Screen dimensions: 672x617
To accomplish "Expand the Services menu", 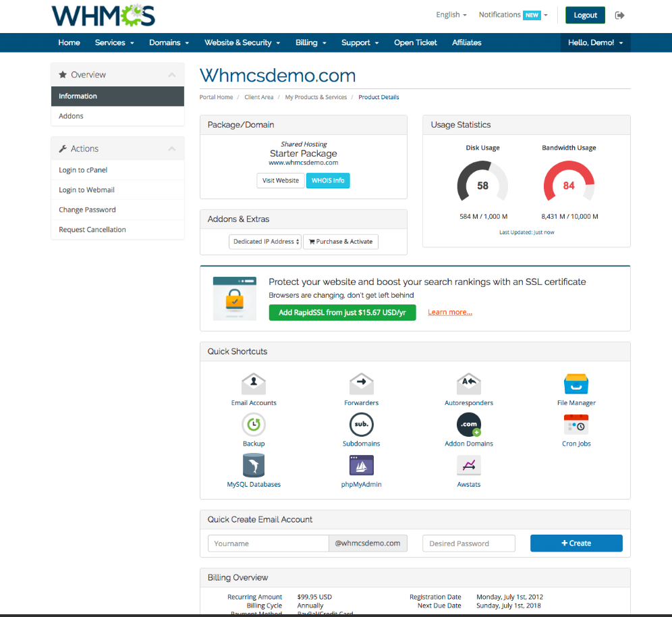I will click(115, 43).
